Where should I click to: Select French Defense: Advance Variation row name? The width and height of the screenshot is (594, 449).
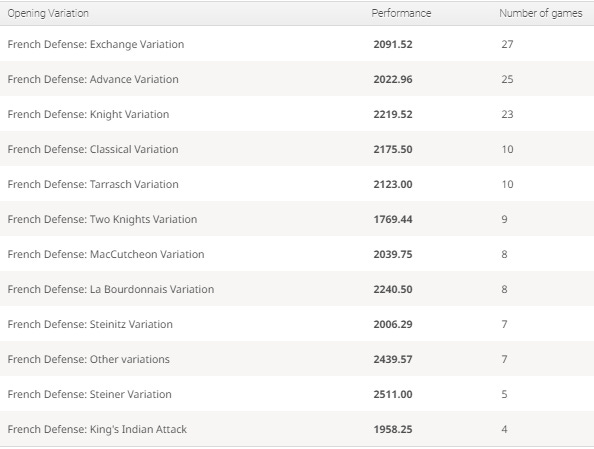point(93,79)
